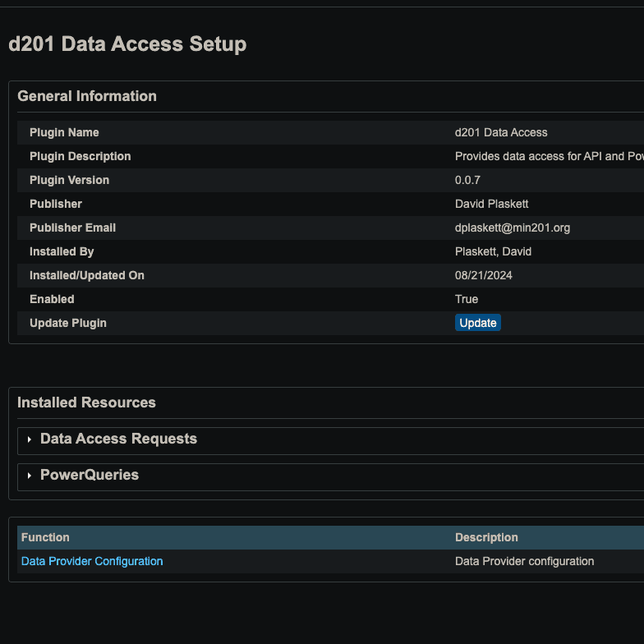Expand the PowerQueries section
Viewport: 644px width, 644px height.
coord(30,476)
